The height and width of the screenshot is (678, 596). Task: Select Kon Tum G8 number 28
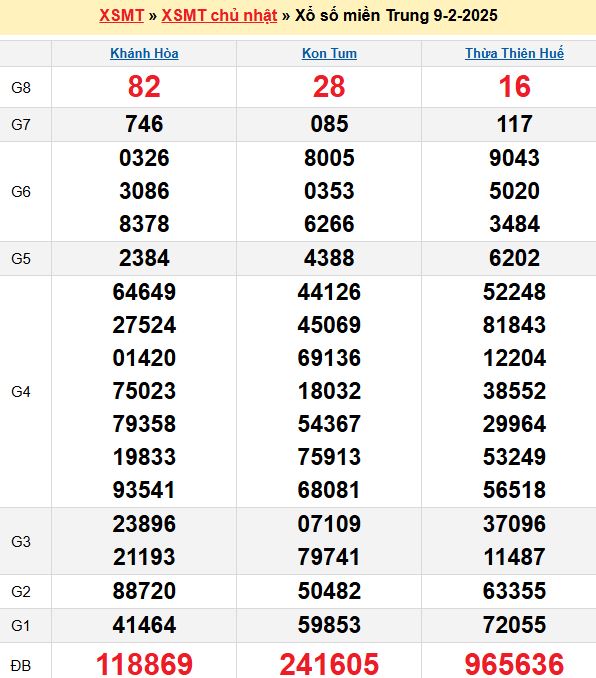[x=329, y=86]
